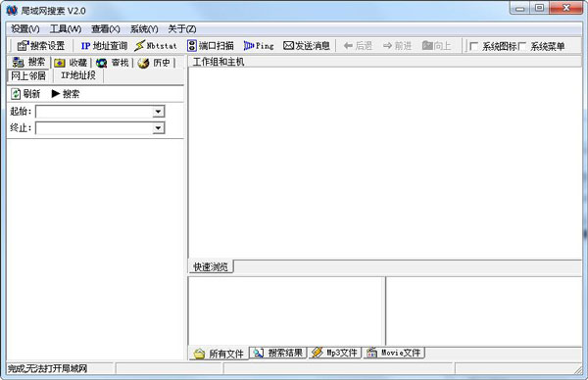The width and height of the screenshot is (588, 380).
Task: Close the 局域网搜索 window
Action: (x=566, y=8)
